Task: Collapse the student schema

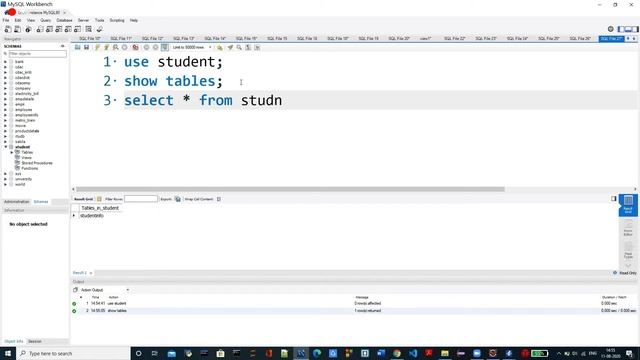Action: point(6,147)
